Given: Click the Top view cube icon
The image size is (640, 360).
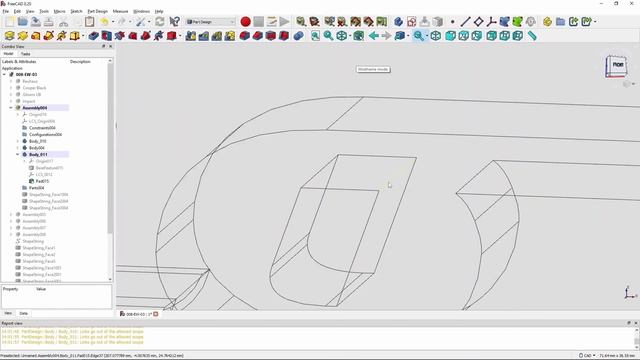Looking at the screenshot, I should pos(463,36).
